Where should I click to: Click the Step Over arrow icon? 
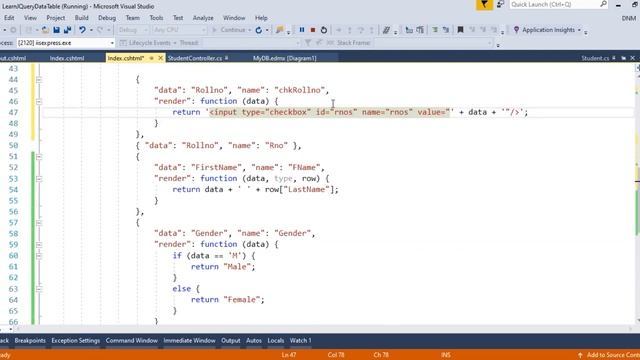coord(360,30)
